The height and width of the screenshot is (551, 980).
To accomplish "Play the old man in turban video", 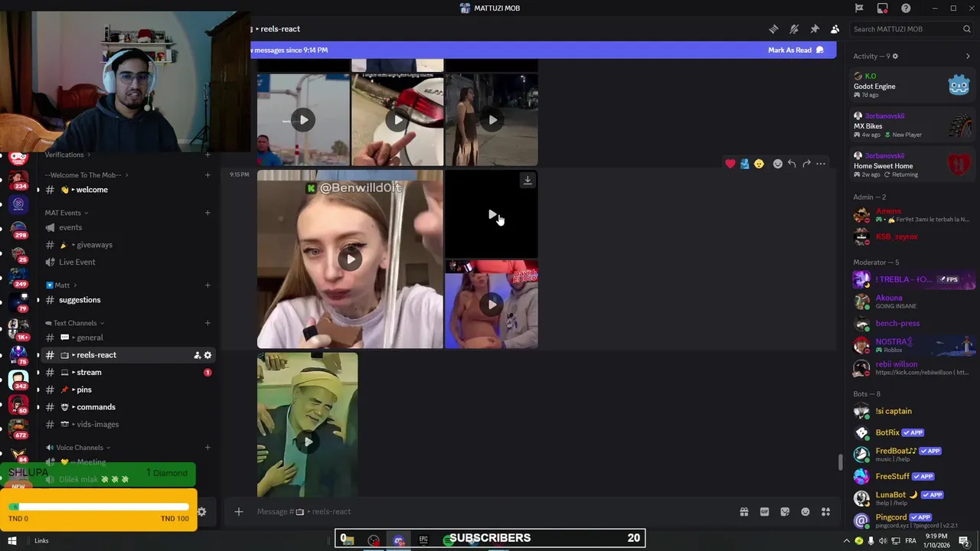I will (308, 442).
